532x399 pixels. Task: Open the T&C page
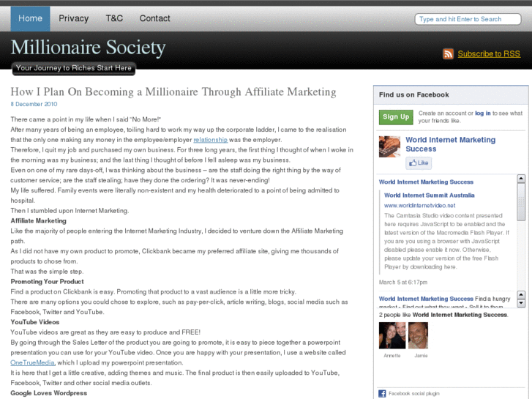(114, 18)
